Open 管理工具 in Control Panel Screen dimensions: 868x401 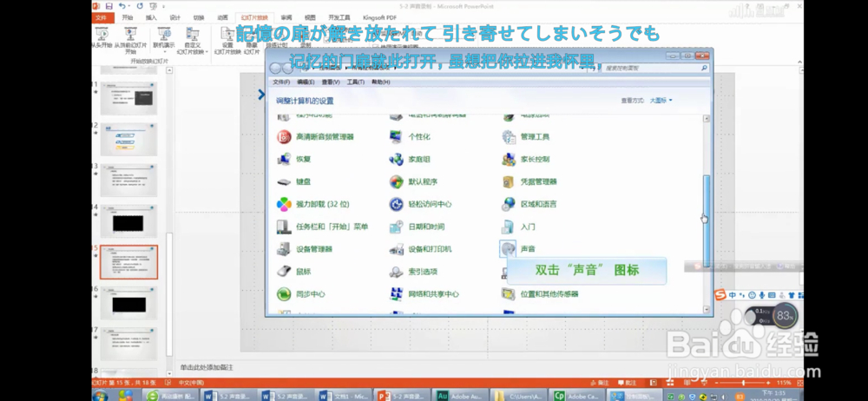[x=525, y=137]
